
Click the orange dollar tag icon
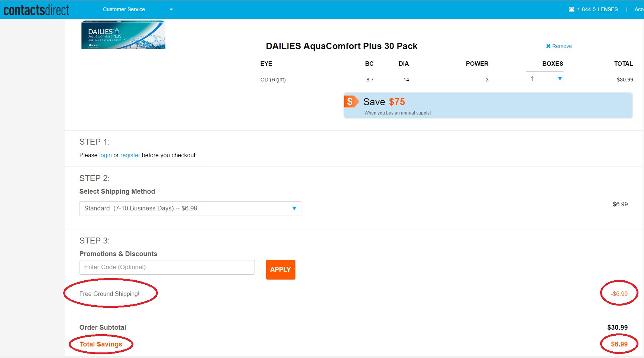coord(351,101)
